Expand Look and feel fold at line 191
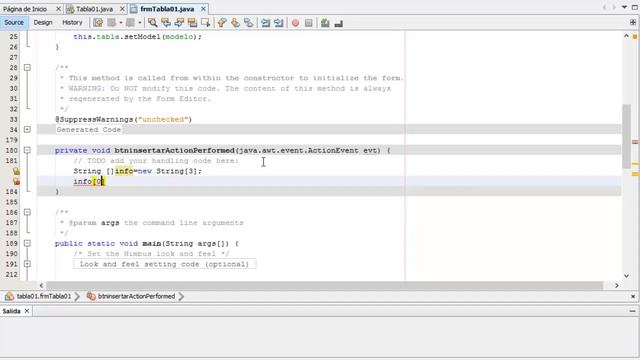This screenshot has width=640, height=360. point(27,264)
